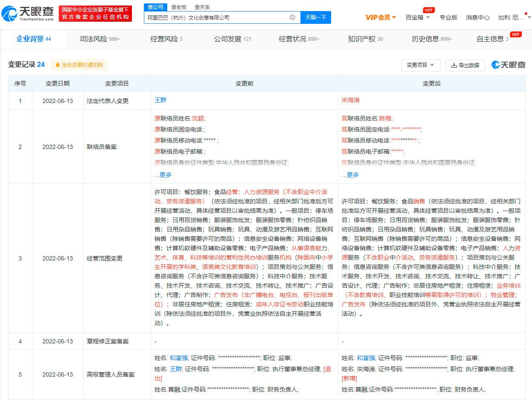Expand the user account menu 加利·尼
This screenshot has width=532, height=400.
514,17
